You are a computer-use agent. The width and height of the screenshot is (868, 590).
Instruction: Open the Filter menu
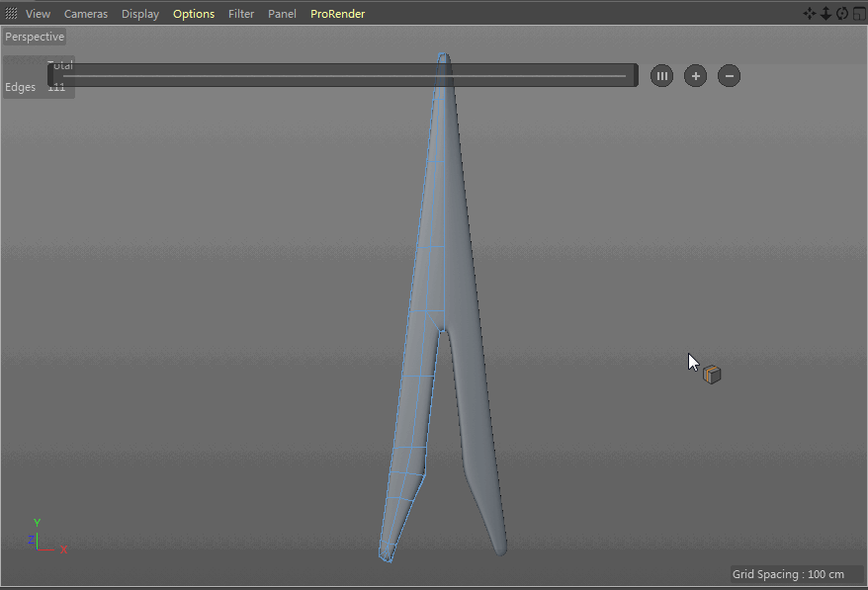tap(241, 14)
